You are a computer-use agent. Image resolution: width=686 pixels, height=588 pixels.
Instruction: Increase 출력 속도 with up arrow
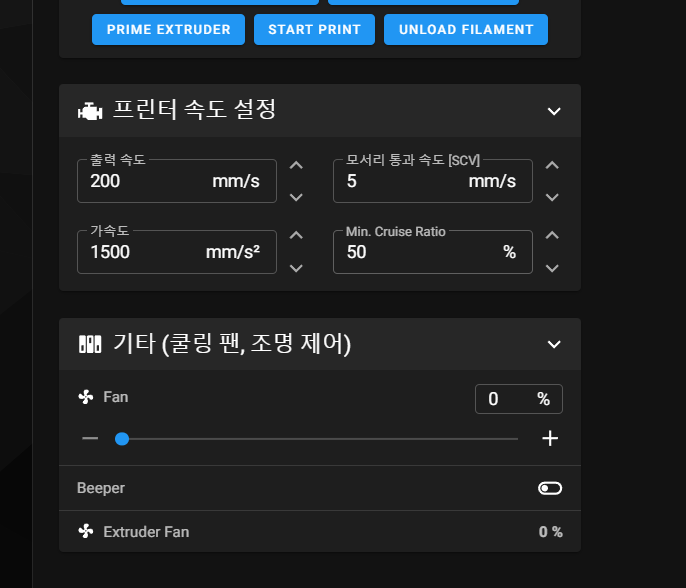(x=296, y=166)
